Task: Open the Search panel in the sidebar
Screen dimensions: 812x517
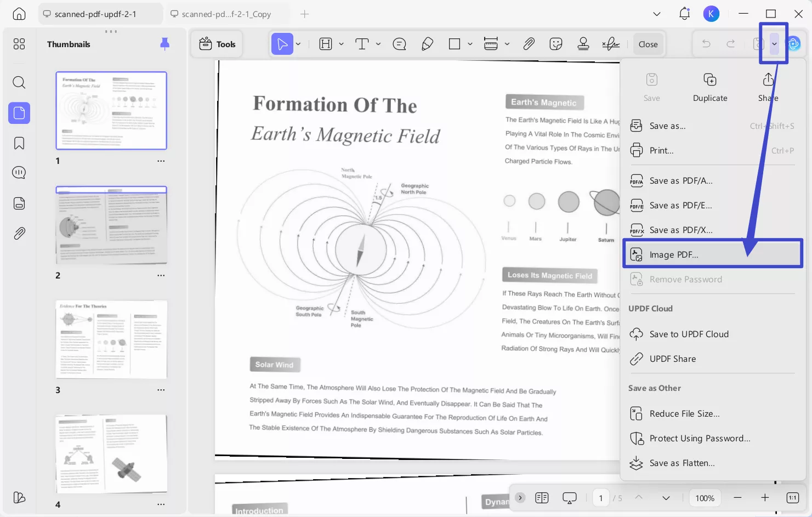Action: tap(19, 82)
